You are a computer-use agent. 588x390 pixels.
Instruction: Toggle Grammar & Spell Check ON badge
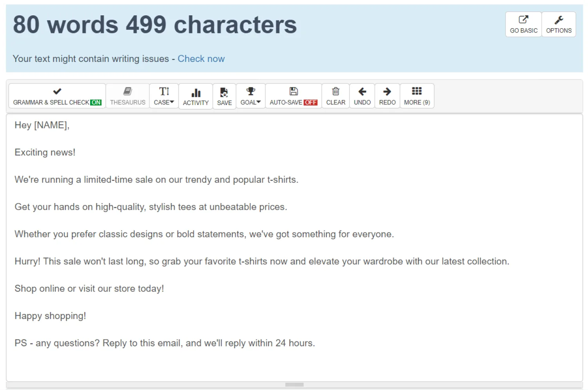[96, 102]
